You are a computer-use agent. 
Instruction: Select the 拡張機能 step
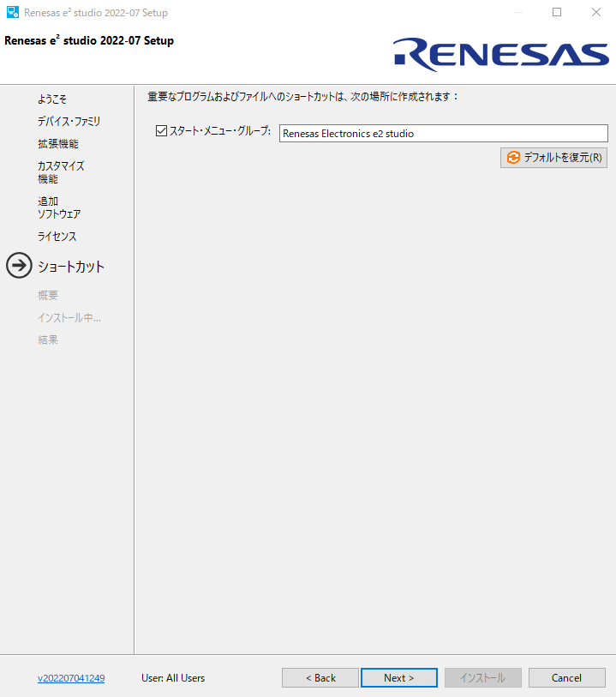(x=58, y=144)
